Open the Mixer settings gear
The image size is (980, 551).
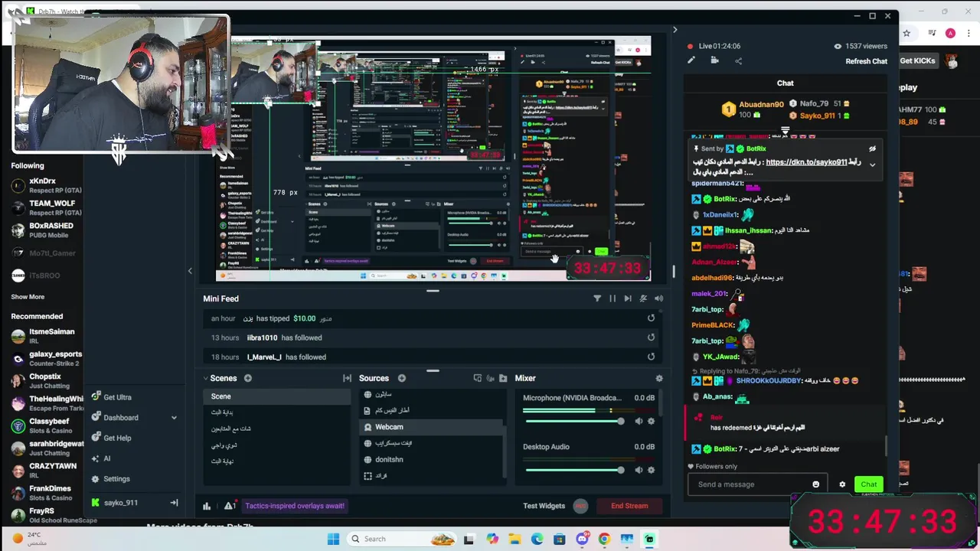659,378
